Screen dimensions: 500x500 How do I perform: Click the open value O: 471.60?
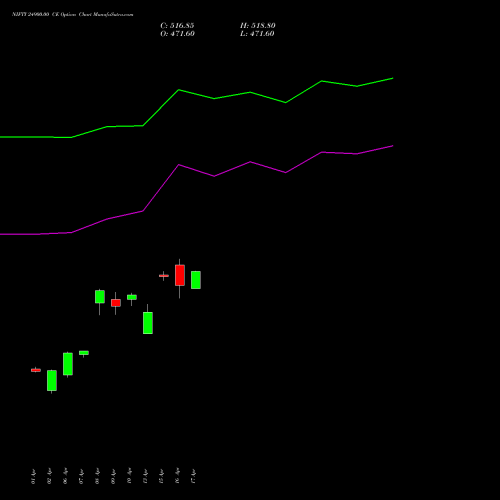pyautogui.click(x=177, y=34)
